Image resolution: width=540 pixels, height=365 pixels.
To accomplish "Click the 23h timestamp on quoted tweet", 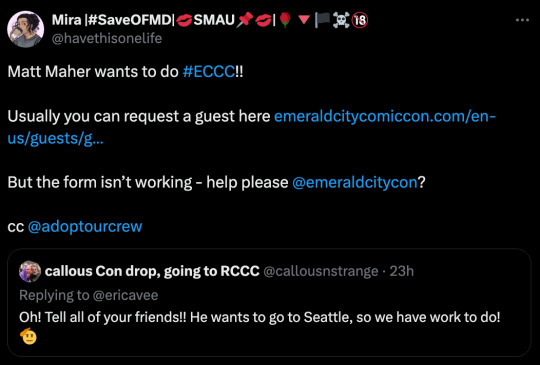I will coord(402,271).
